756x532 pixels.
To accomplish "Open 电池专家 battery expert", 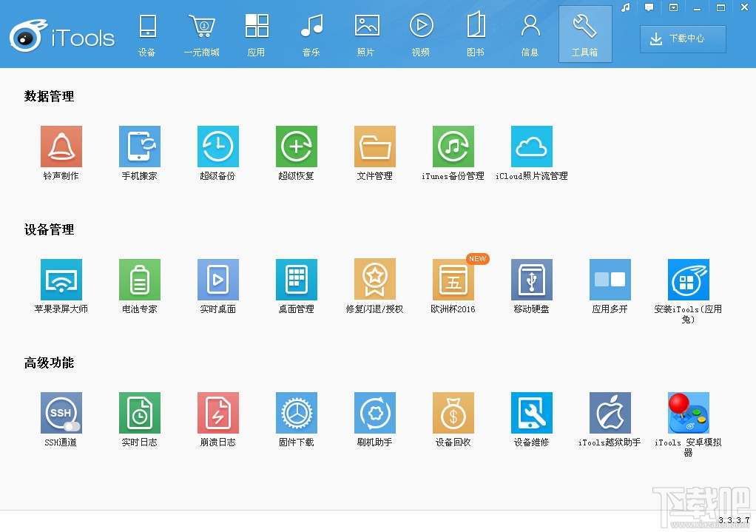I will (x=140, y=278).
